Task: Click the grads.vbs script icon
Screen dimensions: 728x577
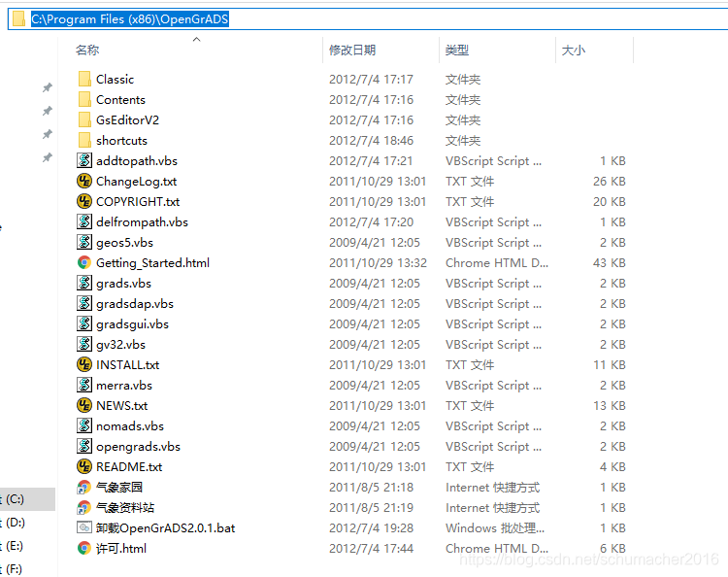Action: pos(84,283)
